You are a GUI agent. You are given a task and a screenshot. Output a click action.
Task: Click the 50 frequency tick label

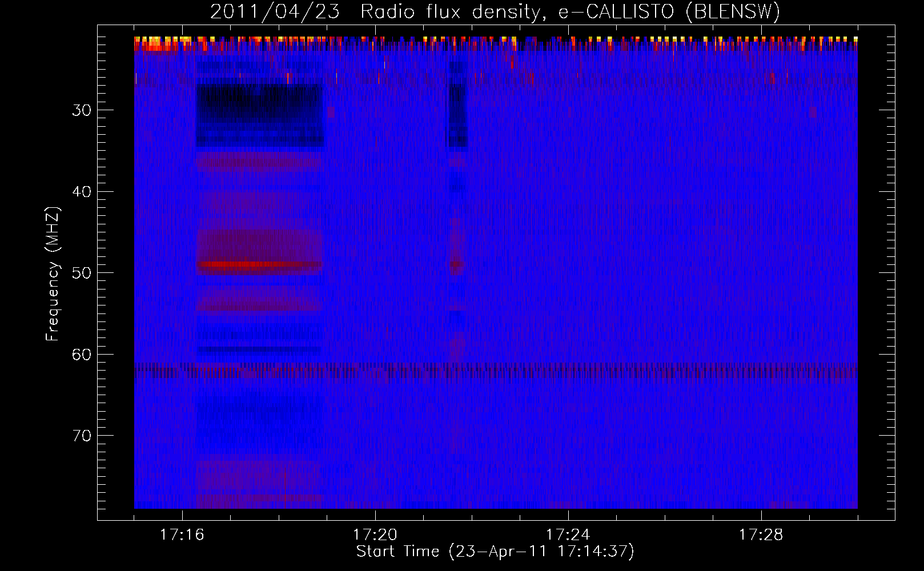(x=82, y=273)
